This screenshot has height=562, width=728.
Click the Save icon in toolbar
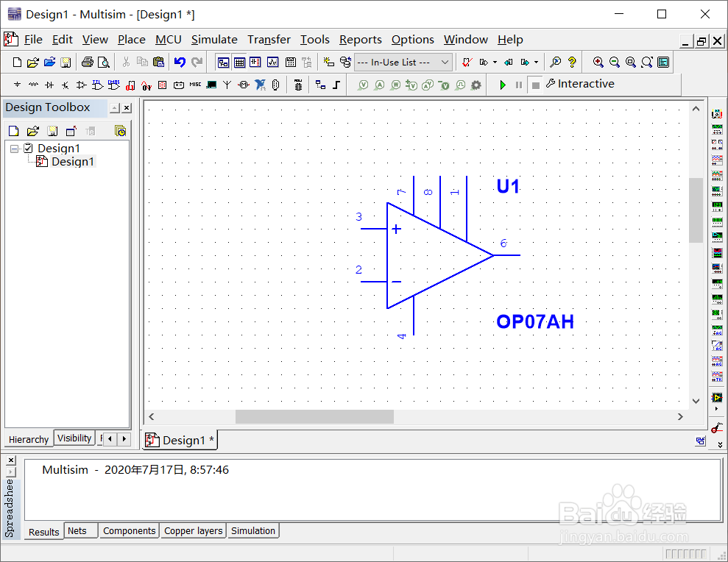(66, 63)
